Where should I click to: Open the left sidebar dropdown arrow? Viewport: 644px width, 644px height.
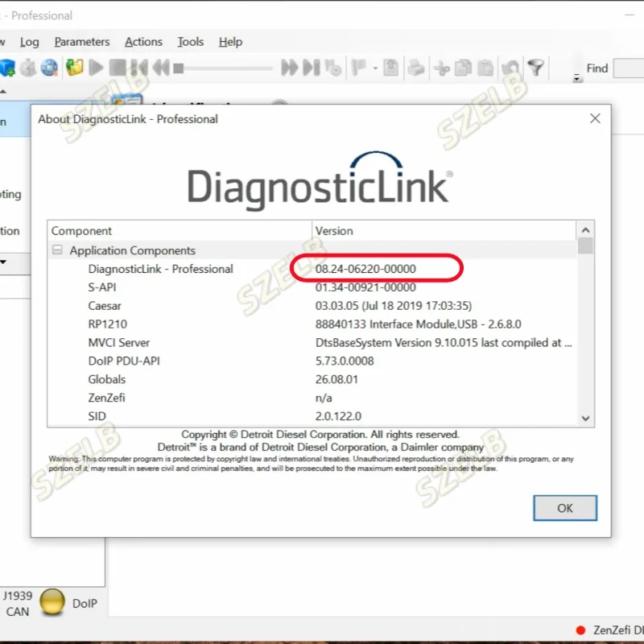3,262
